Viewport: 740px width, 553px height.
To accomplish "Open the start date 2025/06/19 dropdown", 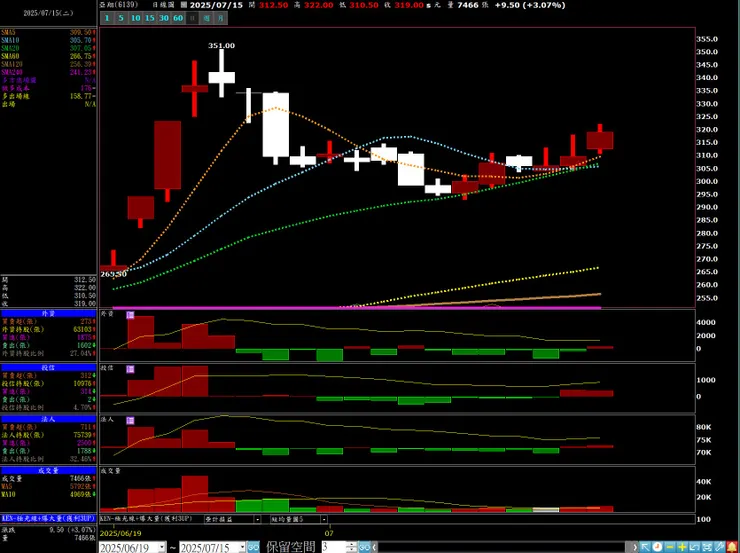I will click(162, 547).
